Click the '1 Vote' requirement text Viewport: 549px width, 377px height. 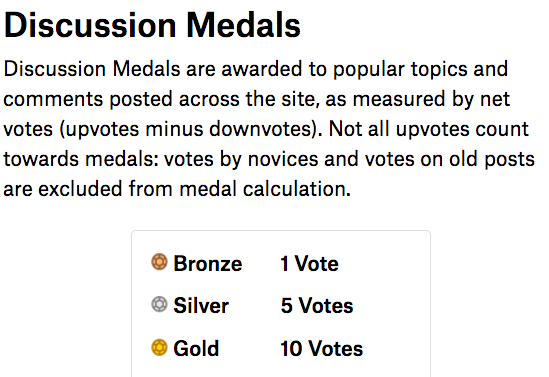click(309, 263)
